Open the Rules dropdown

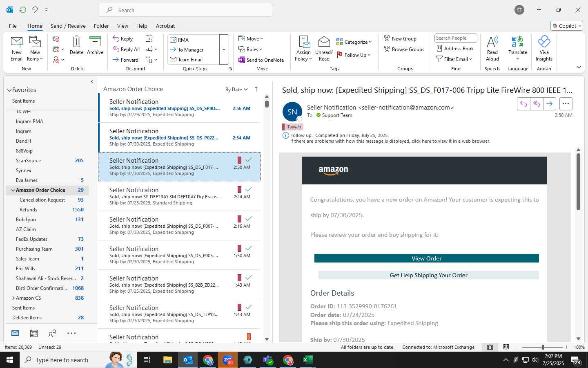coord(251,49)
